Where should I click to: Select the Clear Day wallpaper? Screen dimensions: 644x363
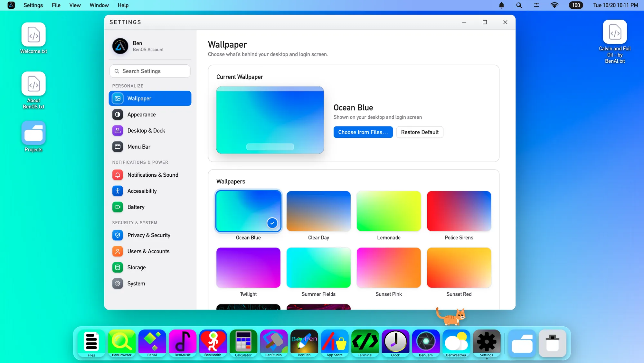click(318, 211)
